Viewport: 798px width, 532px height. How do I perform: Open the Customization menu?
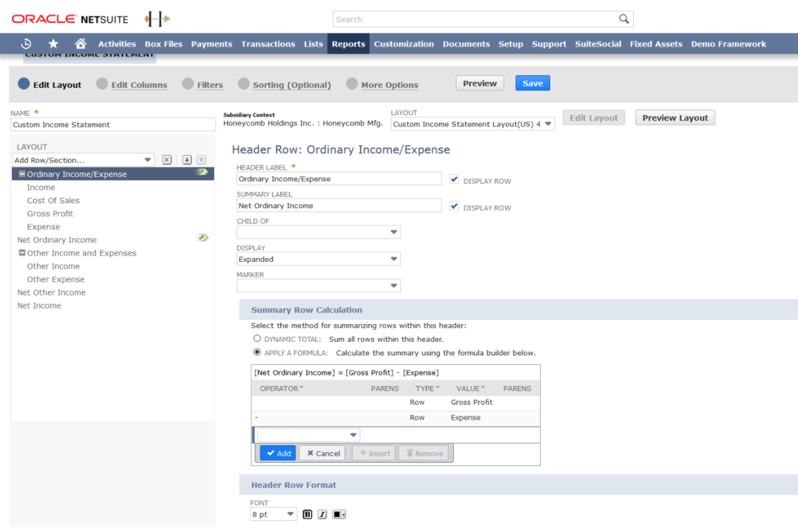[404, 44]
